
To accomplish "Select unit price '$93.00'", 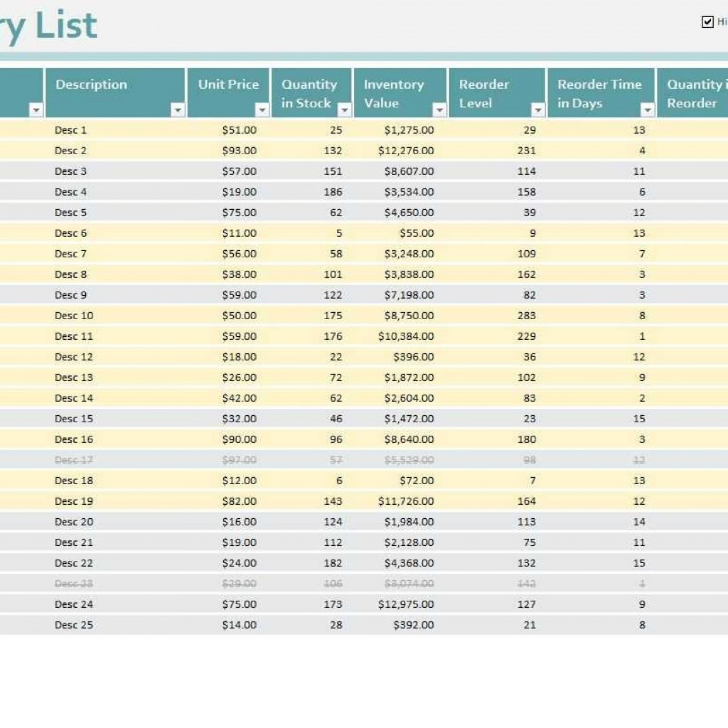I will [239, 151].
